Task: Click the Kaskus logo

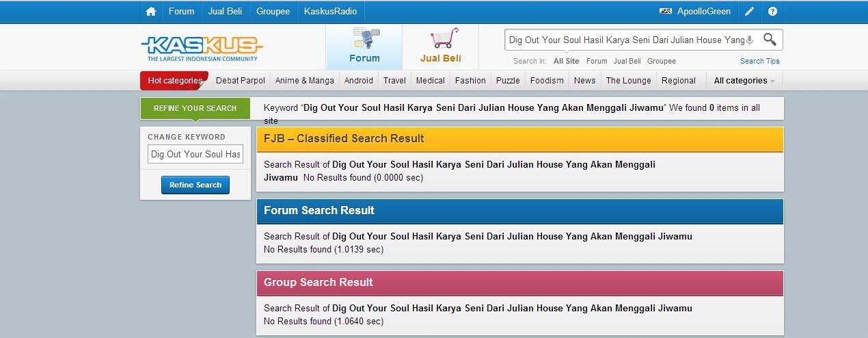Action: tap(202, 49)
